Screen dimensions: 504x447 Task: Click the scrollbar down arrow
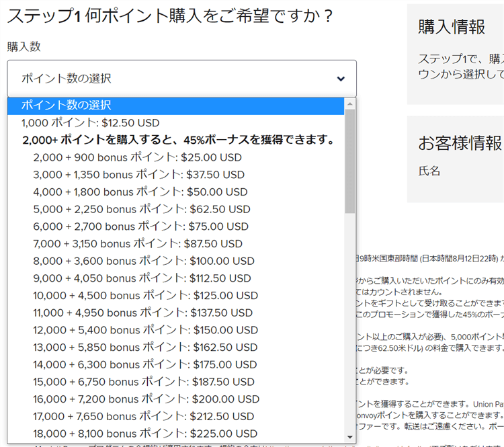349,437
